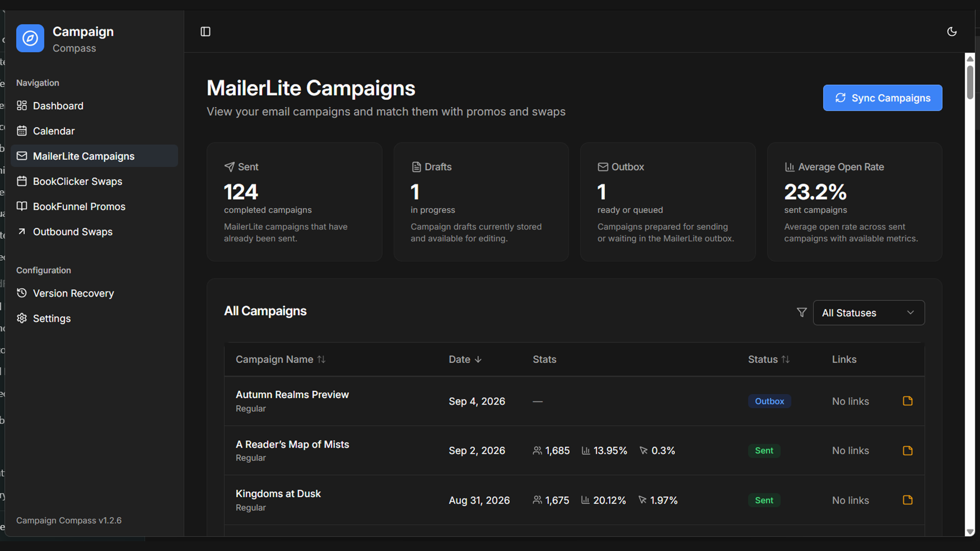Sort by Status column header
The width and height of the screenshot is (980, 551).
769,359
